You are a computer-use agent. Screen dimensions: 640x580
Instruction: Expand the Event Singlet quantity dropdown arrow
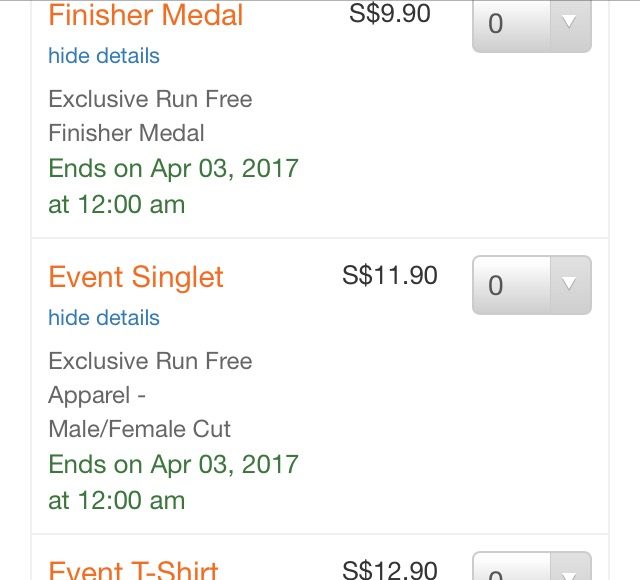[570, 285]
